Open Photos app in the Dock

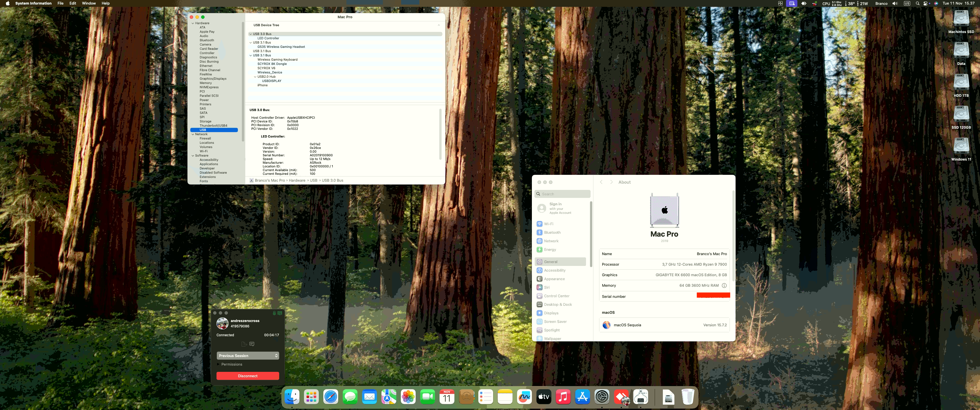[408, 397]
